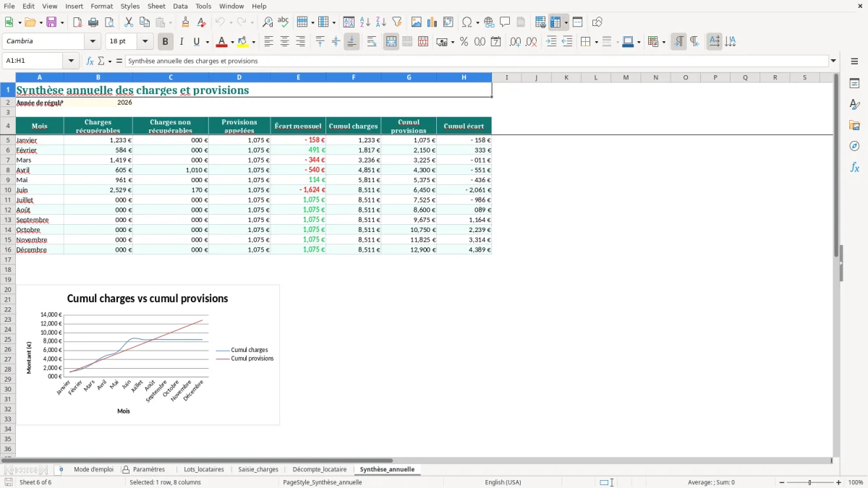Open sidebar Styles panel icon
The image size is (868, 488).
click(854, 104)
